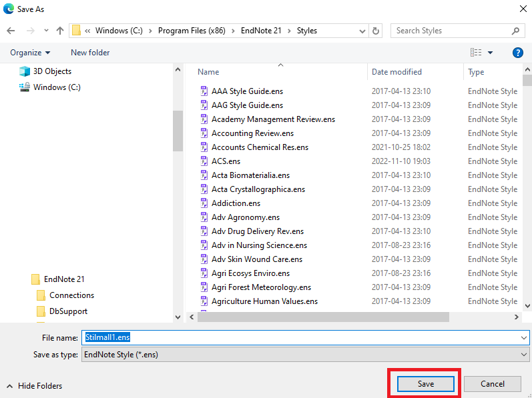The image size is (532, 398).
Task: Sort files by Name column header
Action: pos(208,72)
